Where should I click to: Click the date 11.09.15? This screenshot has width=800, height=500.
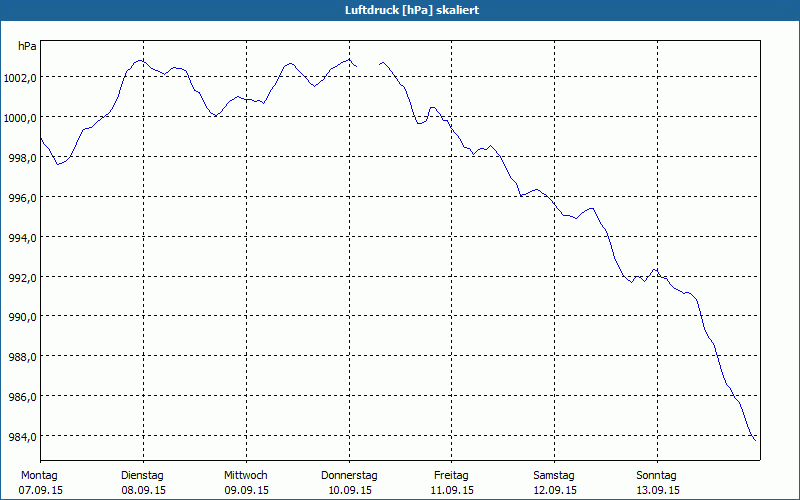452,491
